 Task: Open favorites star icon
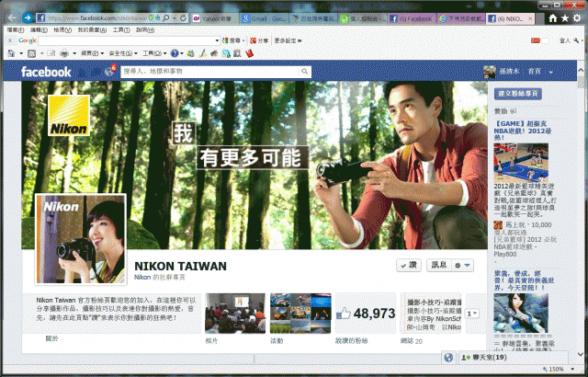click(x=565, y=18)
